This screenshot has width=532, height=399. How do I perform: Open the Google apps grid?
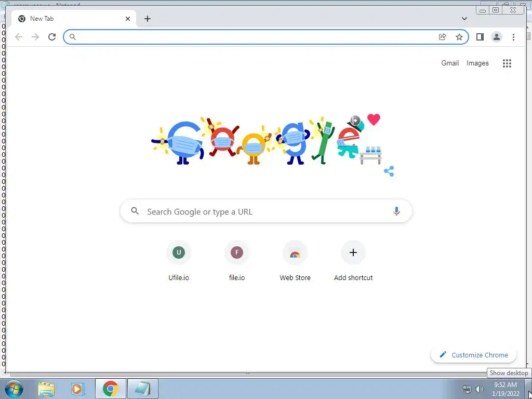[x=507, y=63]
